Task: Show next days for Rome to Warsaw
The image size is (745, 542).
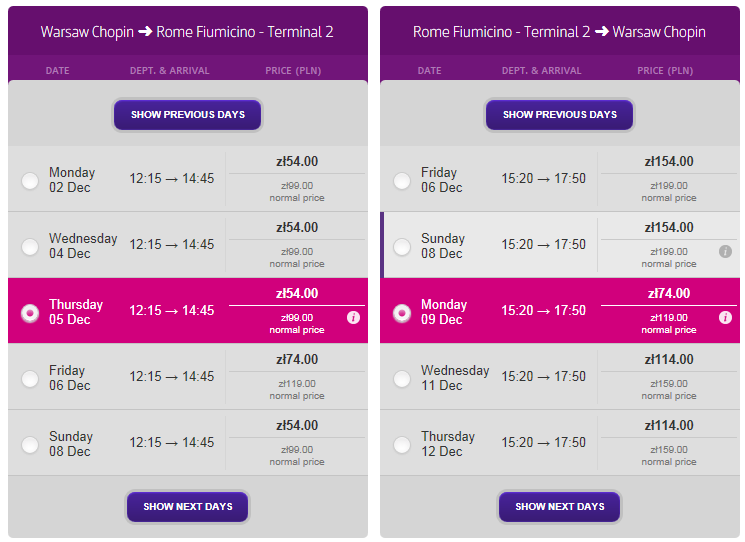Action: pos(560,506)
